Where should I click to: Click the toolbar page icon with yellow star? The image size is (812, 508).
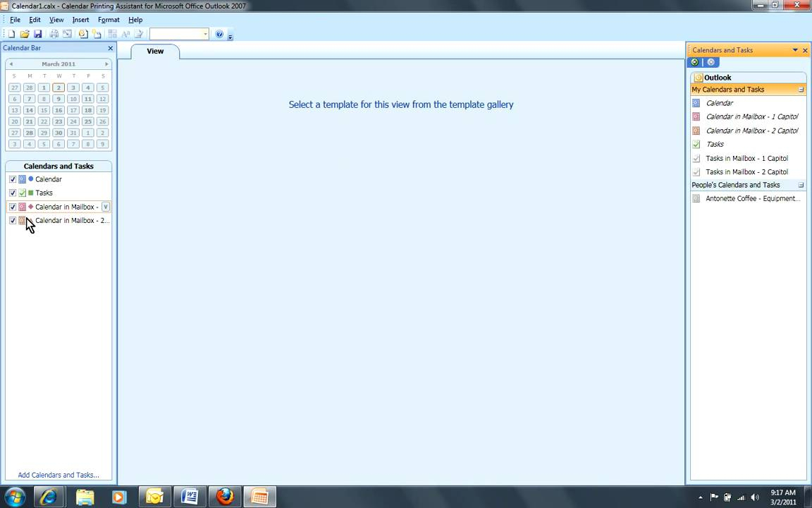(x=97, y=34)
